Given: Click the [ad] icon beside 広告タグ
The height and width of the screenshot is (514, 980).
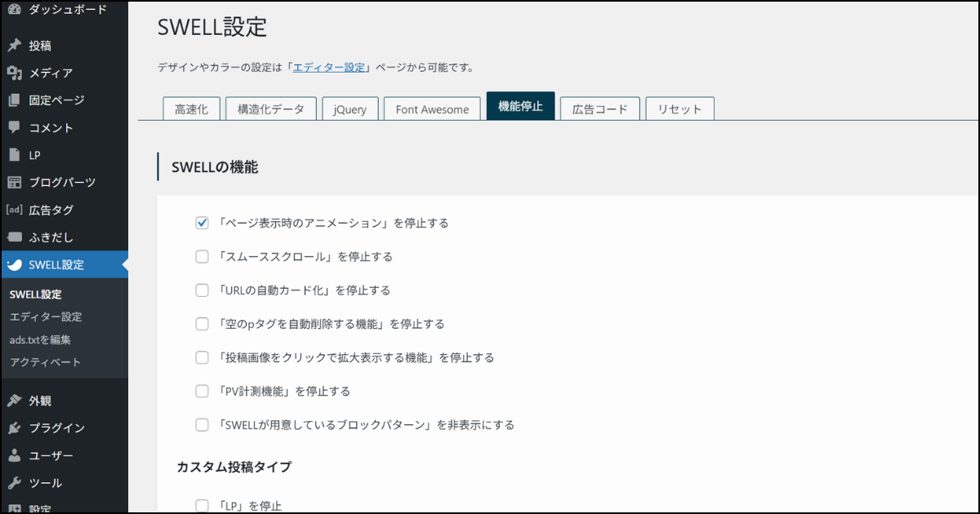Looking at the screenshot, I should [14, 210].
